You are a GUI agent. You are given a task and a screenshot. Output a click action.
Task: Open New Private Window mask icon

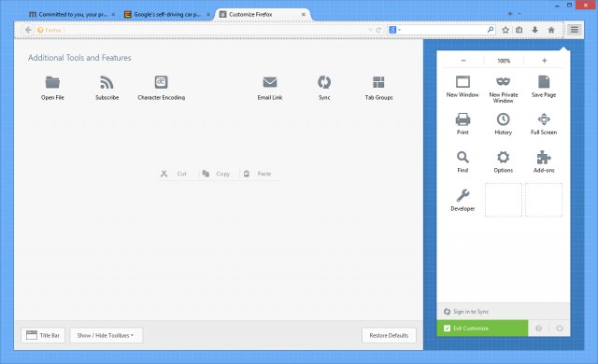pyautogui.click(x=503, y=81)
